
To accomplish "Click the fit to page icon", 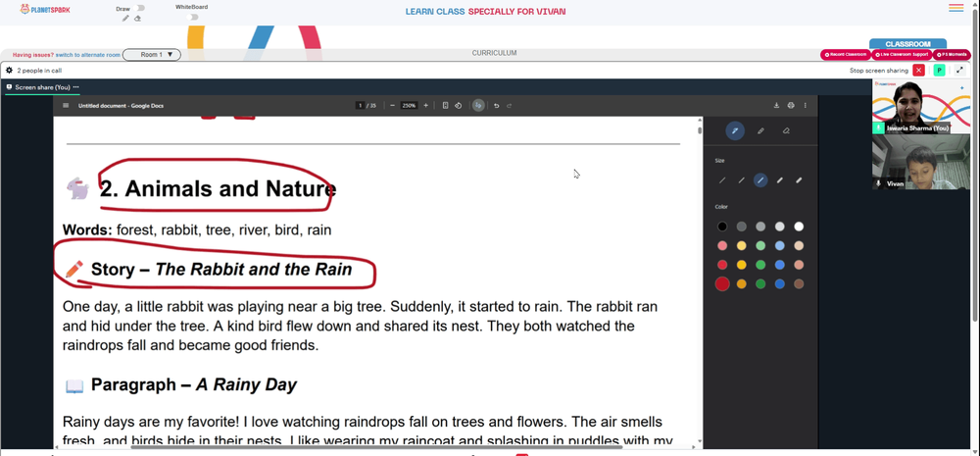I will click(x=445, y=106).
